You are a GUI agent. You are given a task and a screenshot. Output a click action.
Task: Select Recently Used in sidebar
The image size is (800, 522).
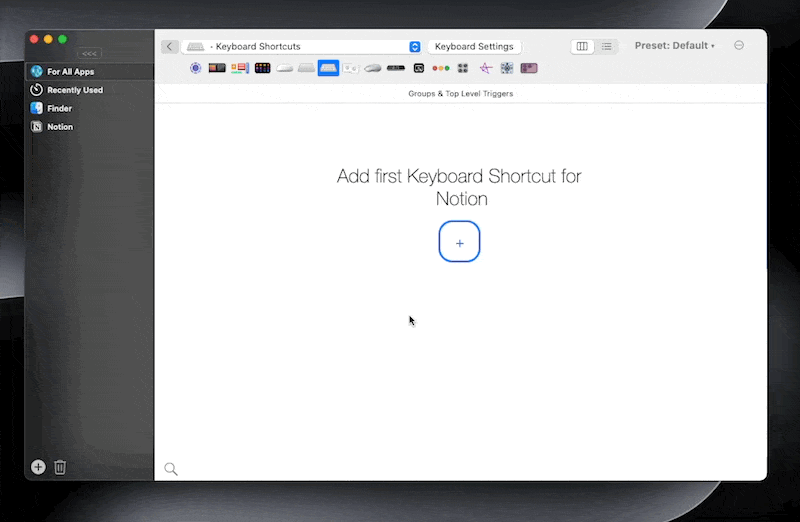[89, 90]
